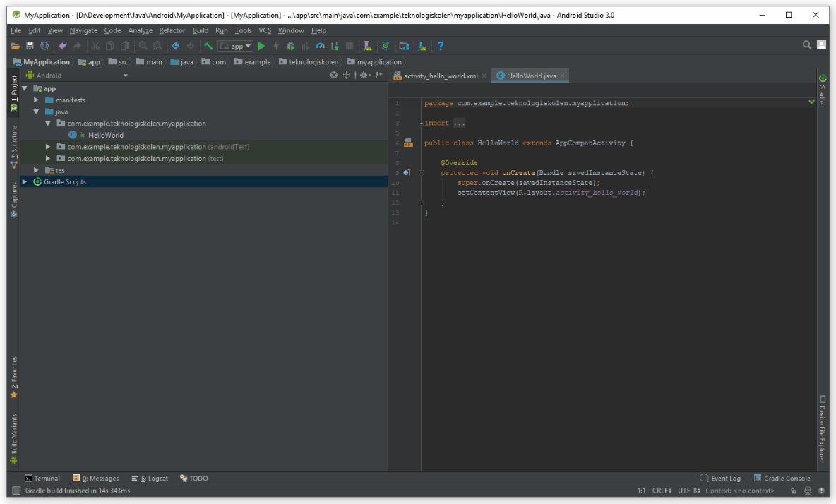Open the Project Structure icon
Viewport: 836px width, 504px height.
[404, 47]
